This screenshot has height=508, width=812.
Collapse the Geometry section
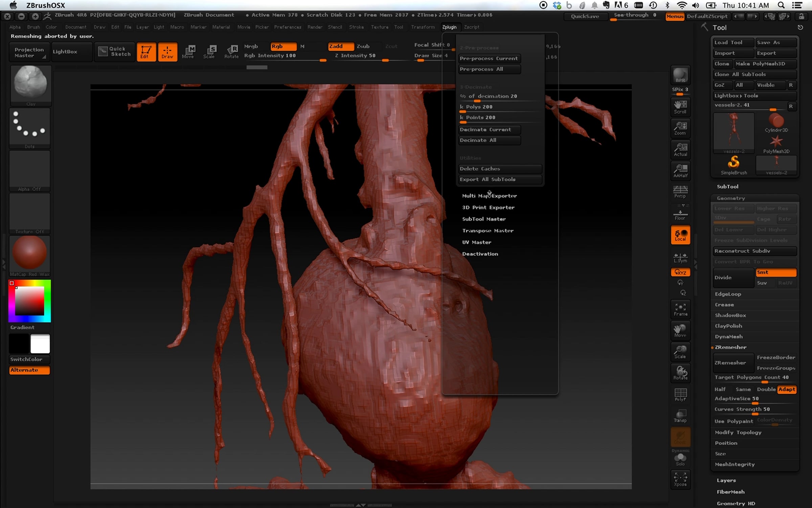pos(731,198)
